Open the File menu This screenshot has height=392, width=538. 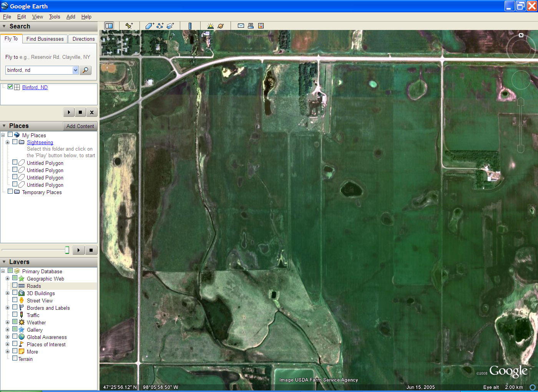tap(7, 17)
